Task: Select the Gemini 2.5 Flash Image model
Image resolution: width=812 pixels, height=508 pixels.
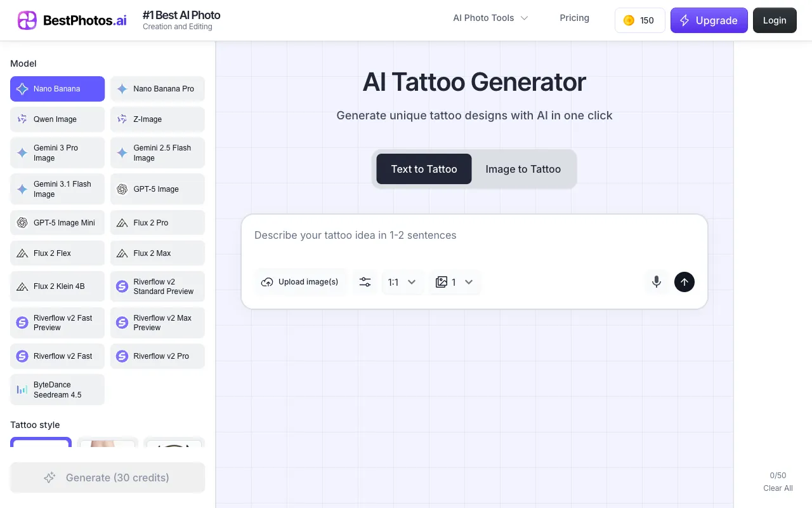Action: click(157, 153)
